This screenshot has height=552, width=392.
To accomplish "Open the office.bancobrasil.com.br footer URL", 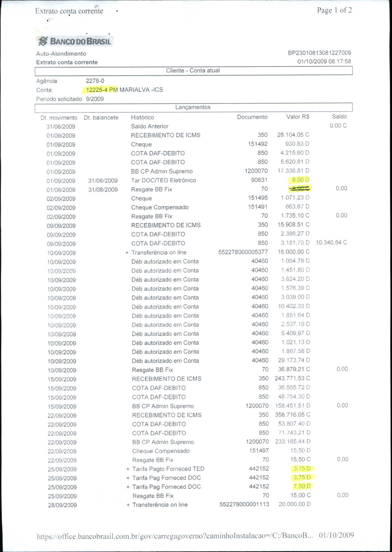I will click(175, 536).
